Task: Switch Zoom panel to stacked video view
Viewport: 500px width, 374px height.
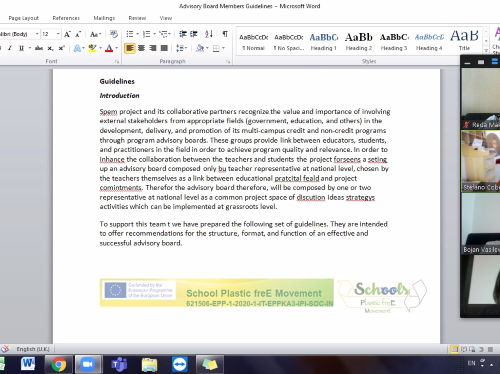Action: click(x=495, y=61)
